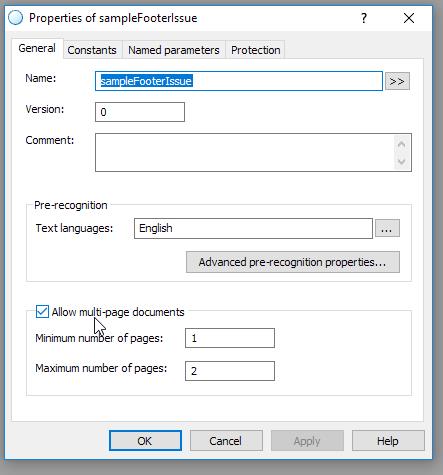Click the >> button beside Name

(x=397, y=81)
